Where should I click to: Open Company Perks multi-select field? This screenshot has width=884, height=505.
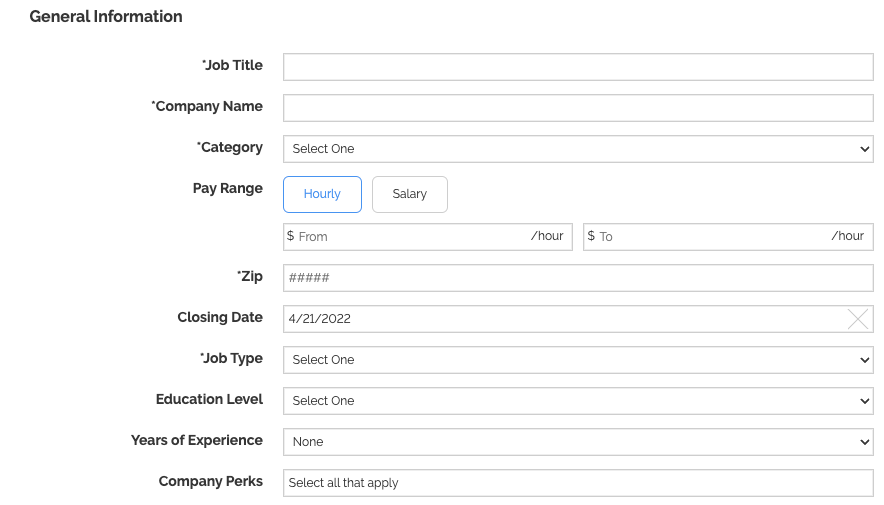click(578, 483)
